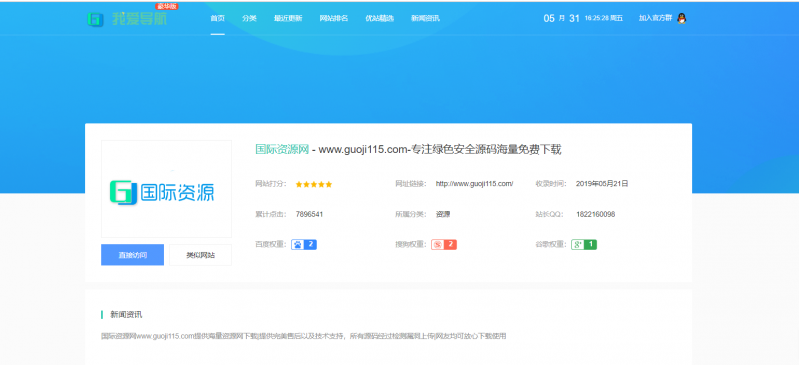Click the five-star site rating
Screen dimensions: 799x365
[x=314, y=184]
